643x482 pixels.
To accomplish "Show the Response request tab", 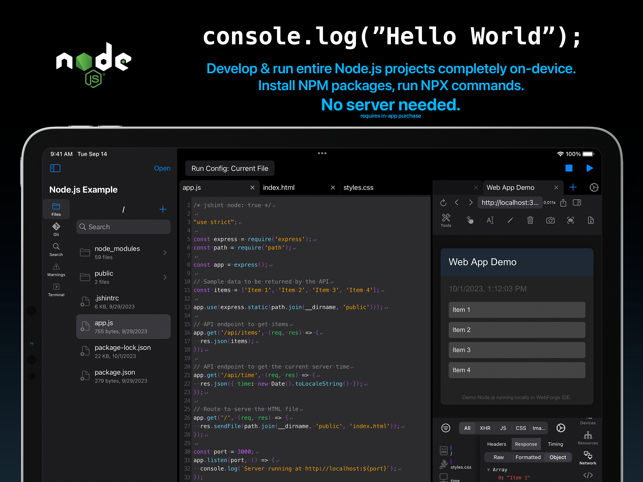I will (x=526, y=444).
